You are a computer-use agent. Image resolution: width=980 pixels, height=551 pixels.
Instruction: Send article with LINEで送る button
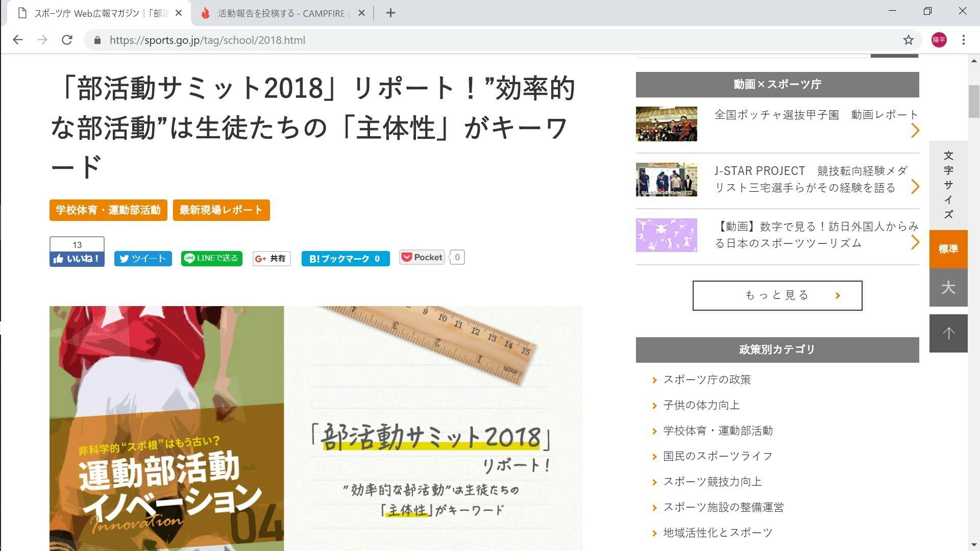coord(212,258)
